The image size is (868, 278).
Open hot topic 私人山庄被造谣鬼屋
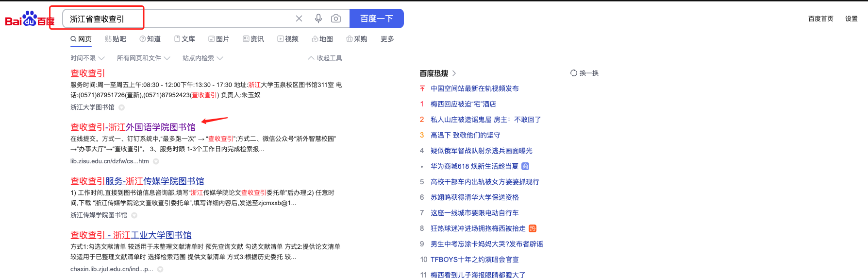(x=485, y=120)
